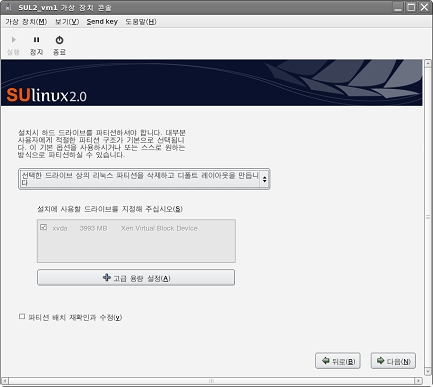Screen dimensions: 433x387
Task: Open the 도움말(H) menu
Action: click(141, 22)
